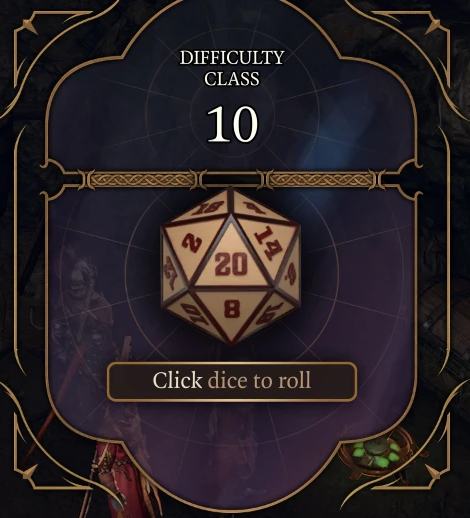
Task: Select the 'Click dice to roll' prompt
Action: tap(232, 381)
